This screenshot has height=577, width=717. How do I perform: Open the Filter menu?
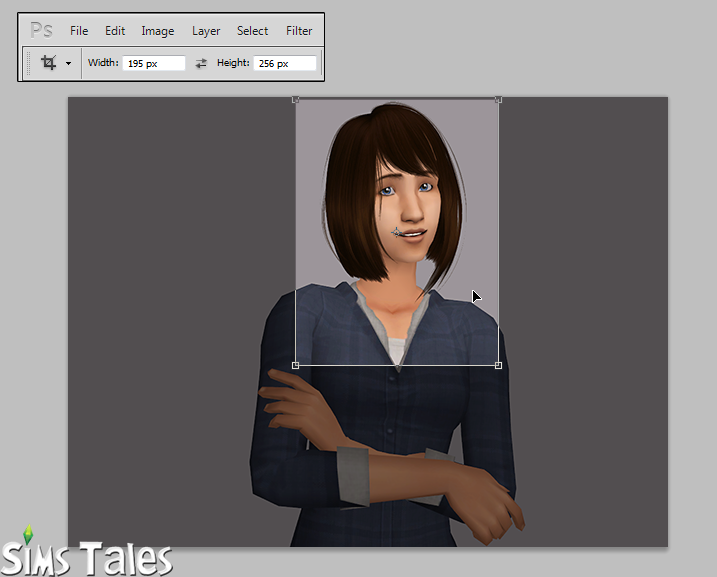coord(299,31)
